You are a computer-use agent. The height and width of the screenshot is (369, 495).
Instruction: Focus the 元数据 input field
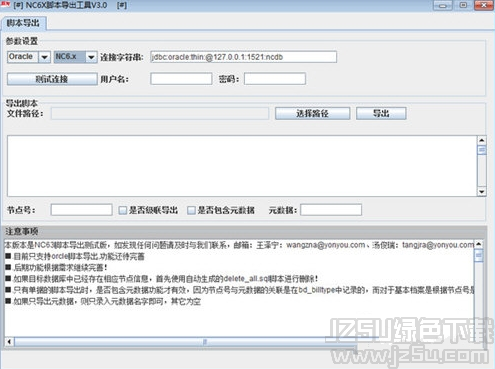pyautogui.click(x=331, y=210)
